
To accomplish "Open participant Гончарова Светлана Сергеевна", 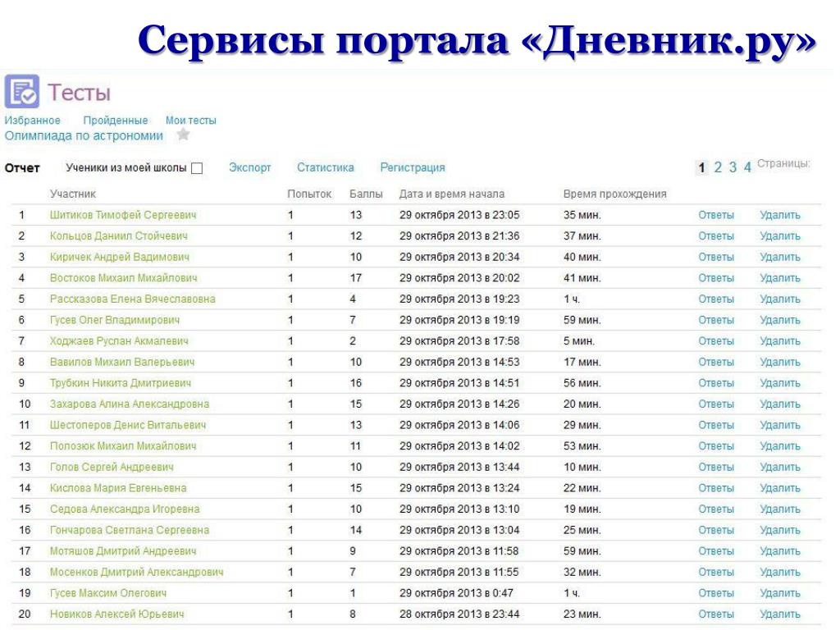I will point(130,531).
